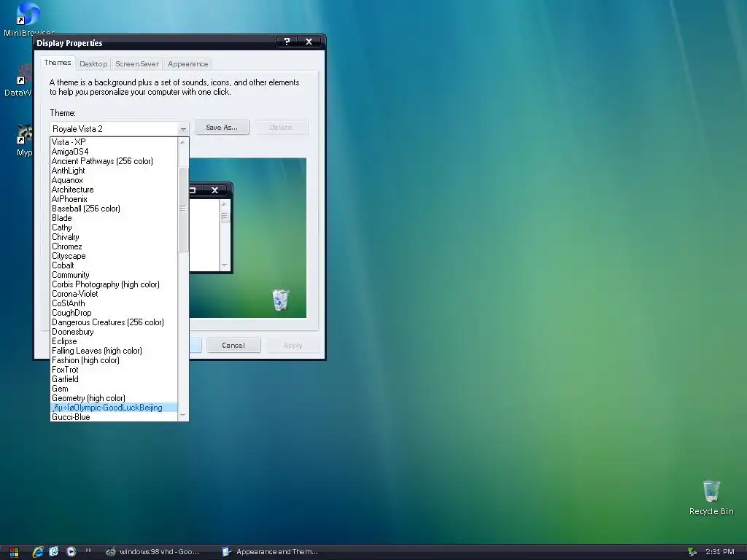Select the Chromez theme
The image size is (747, 560).
pyautogui.click(x=114, y=246)
